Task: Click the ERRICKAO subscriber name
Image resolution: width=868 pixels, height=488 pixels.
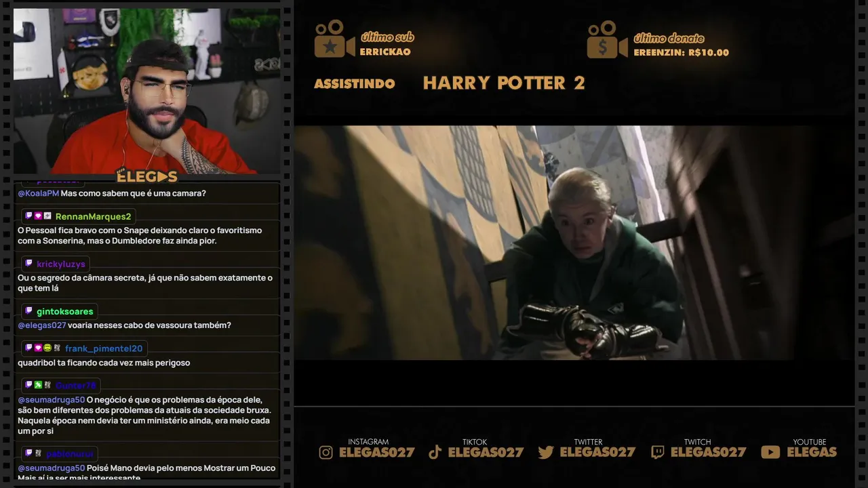Action: tap(385, 52)
